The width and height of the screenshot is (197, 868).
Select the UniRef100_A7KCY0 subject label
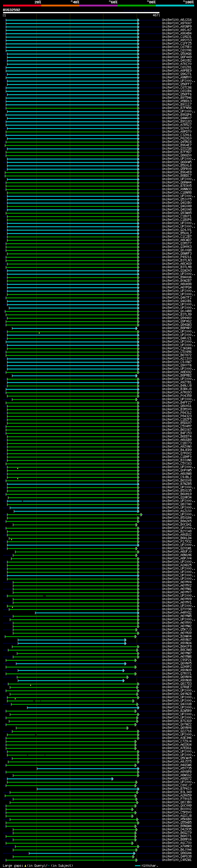click(177, 64)
